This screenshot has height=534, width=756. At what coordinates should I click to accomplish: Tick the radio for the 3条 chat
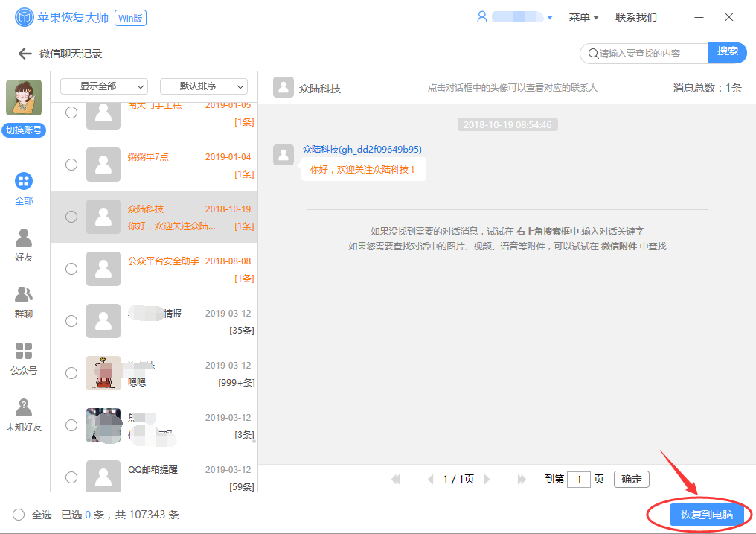[71, 425]
